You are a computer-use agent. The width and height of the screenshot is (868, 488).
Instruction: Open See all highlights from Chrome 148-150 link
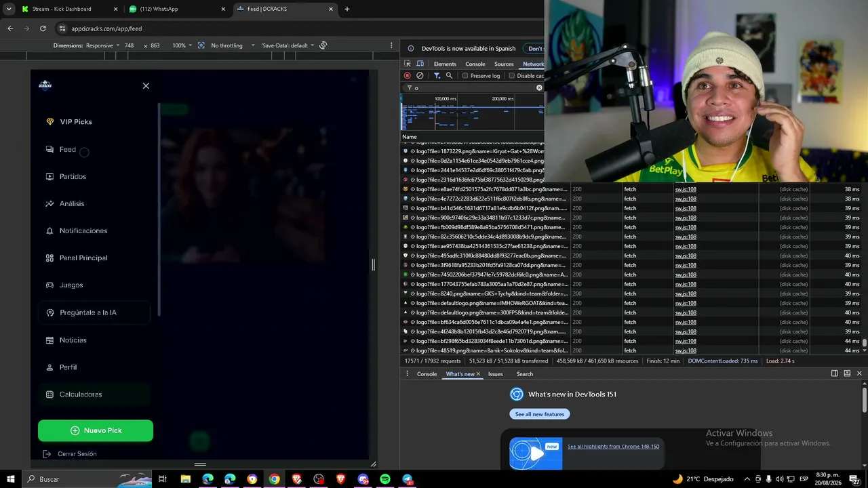point(613,447)
